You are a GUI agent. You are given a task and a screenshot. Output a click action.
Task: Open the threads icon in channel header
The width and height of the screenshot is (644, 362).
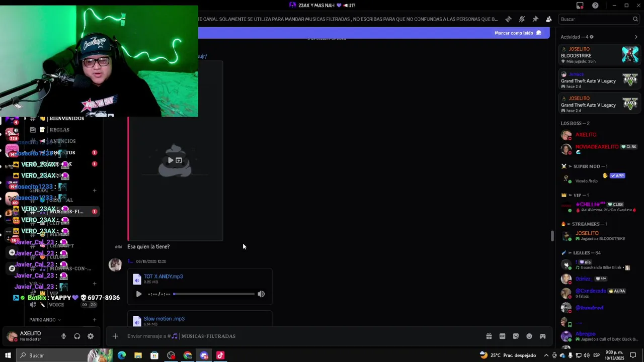508,19
